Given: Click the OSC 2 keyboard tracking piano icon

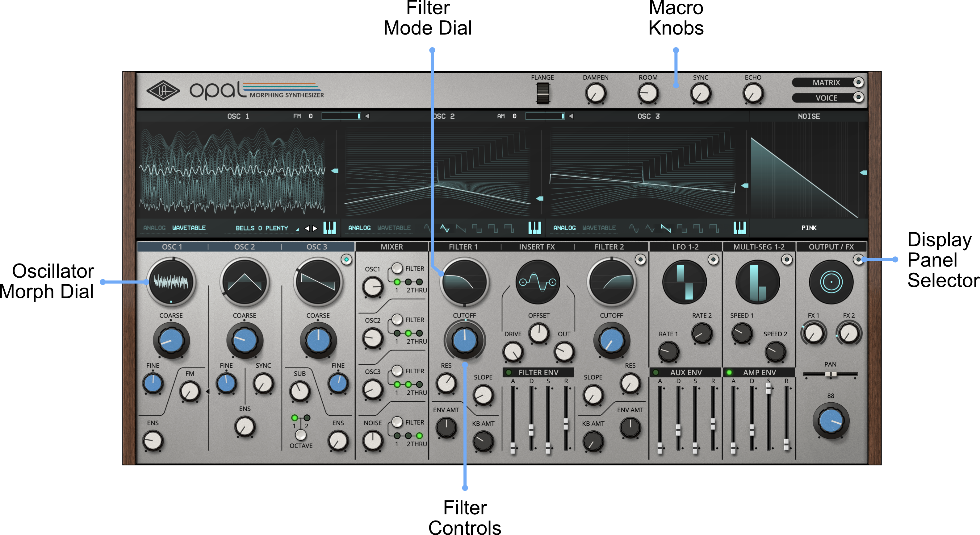Looking at the screenshot, I should point(534,228).
